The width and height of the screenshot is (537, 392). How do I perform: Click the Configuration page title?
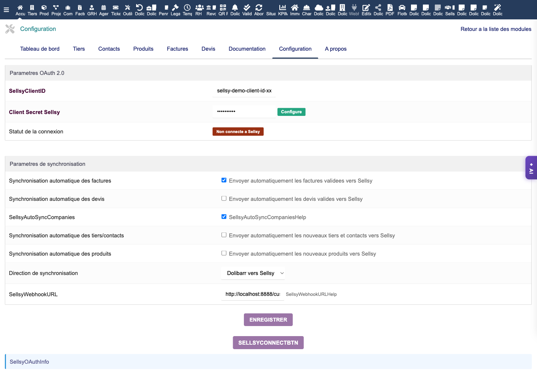click(x=38, y=29)
